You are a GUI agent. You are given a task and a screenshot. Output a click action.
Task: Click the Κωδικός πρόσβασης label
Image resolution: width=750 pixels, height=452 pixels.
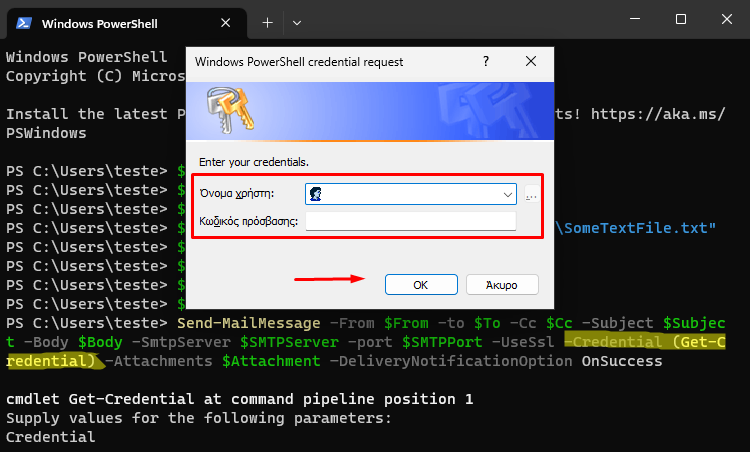click(248, 221)
